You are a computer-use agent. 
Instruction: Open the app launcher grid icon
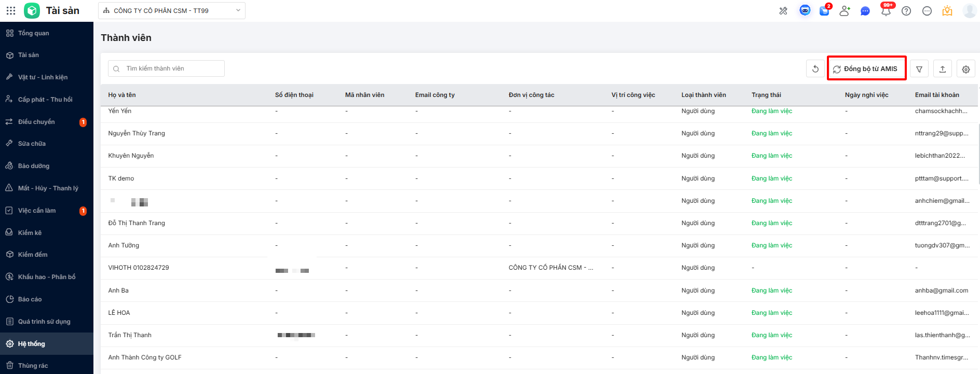(x=11, y=10)
